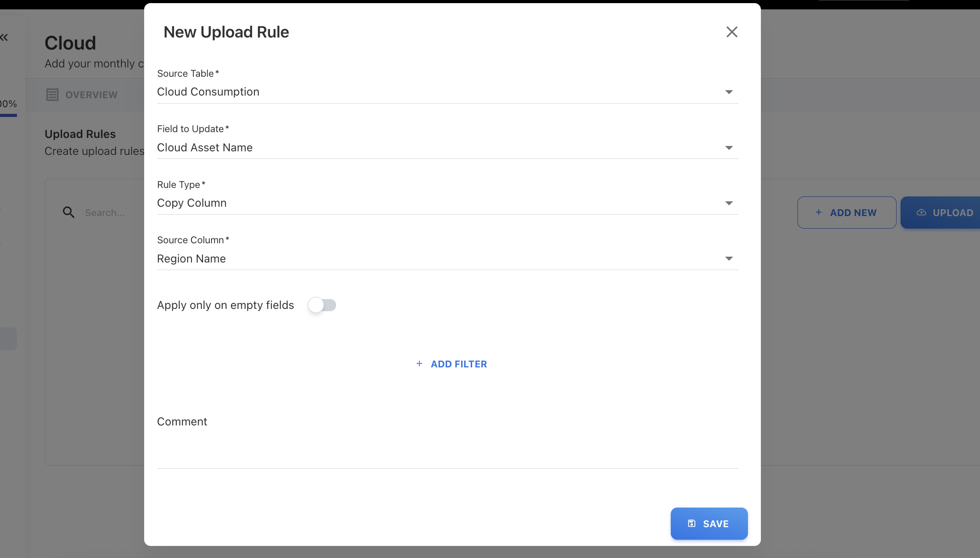Click the magnifying glass search icon

click(68, 212)
